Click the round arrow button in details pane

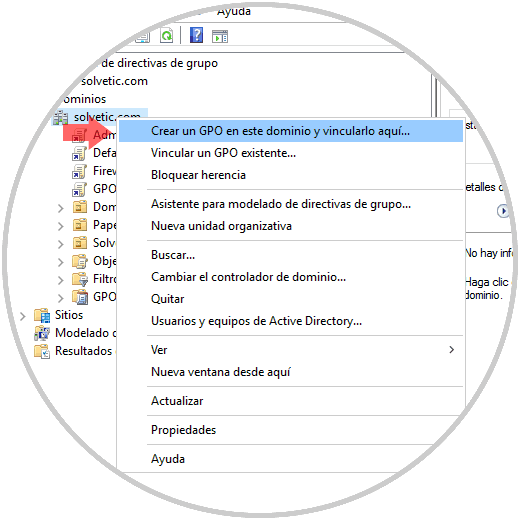503,211
